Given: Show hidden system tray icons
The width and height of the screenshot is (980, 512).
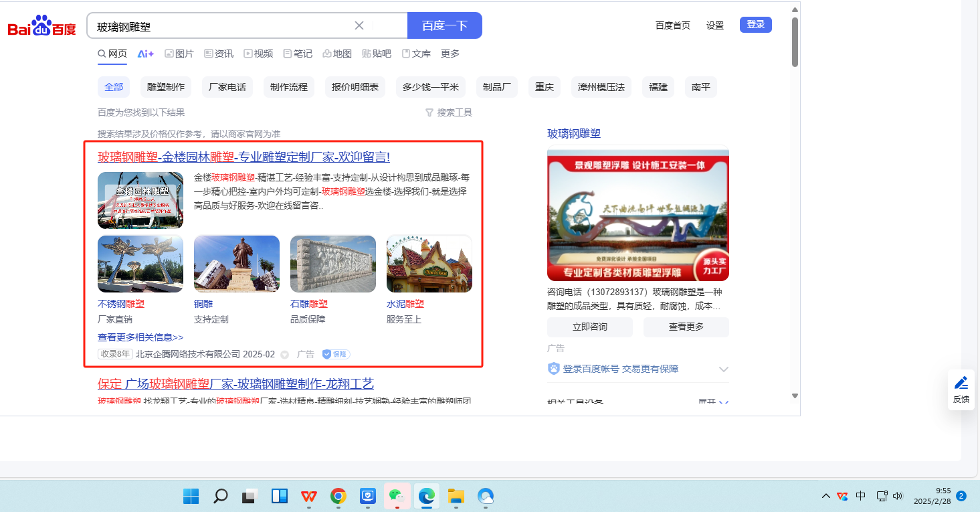Looking at the screenshot, I should [x=826, y=496].
